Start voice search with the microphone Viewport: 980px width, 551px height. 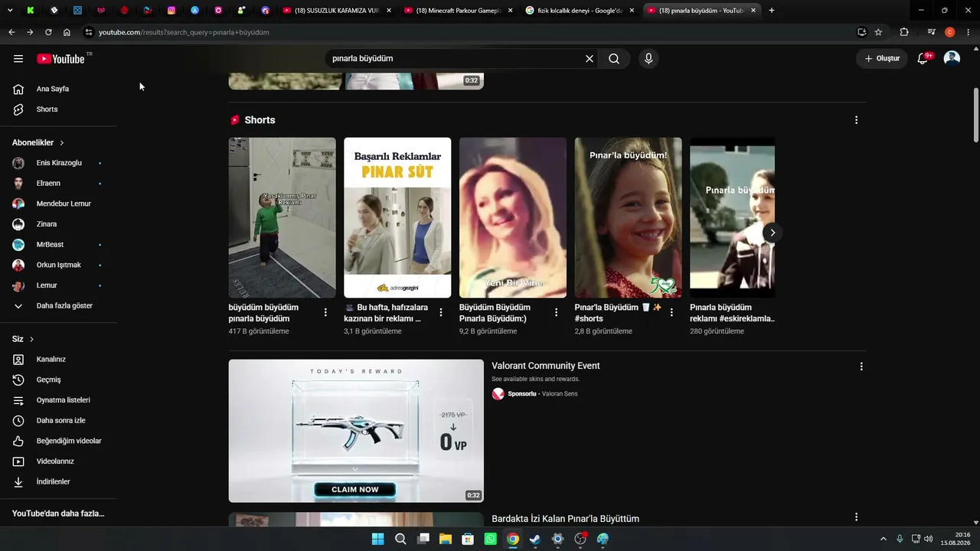click(x=648, y=59)
